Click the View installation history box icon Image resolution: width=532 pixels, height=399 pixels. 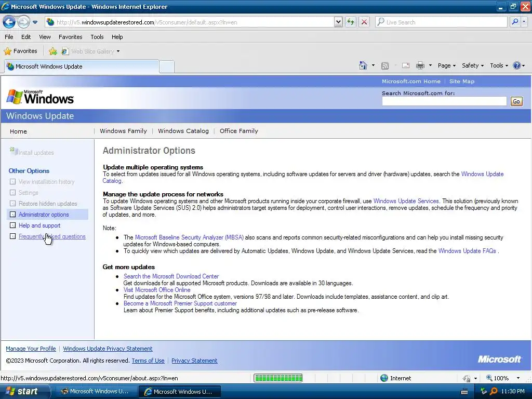[12, 182]
